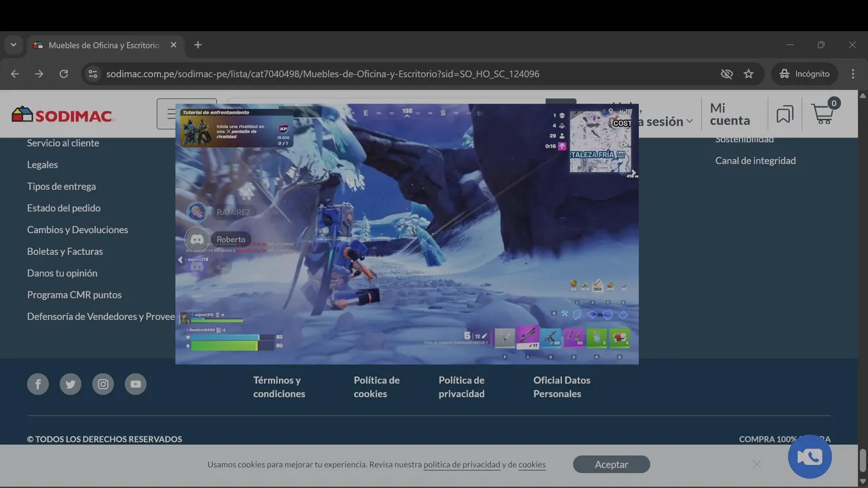
Task: Open the Sodimac hamburger menu
Action: [x=167, y=114]
